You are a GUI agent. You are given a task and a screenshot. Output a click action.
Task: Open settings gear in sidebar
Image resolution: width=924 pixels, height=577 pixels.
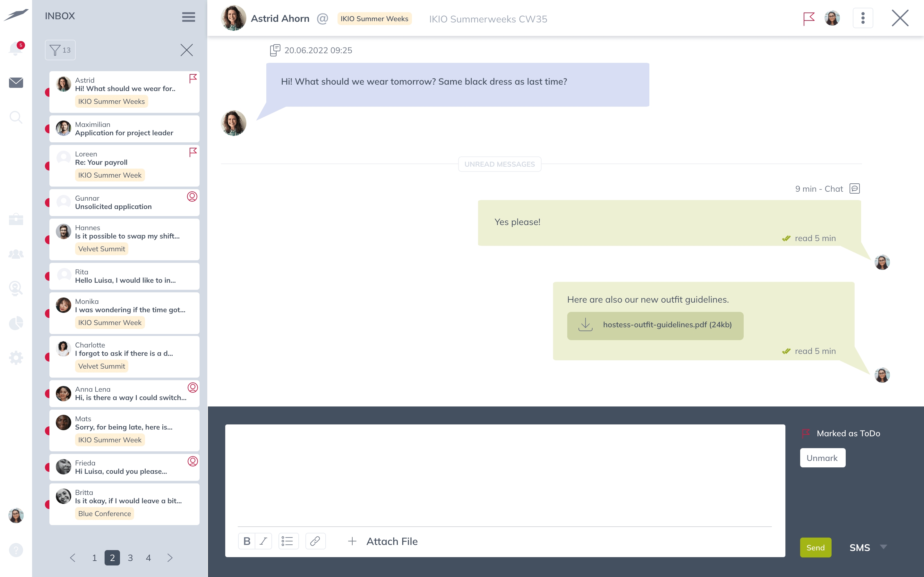(16, 357)
